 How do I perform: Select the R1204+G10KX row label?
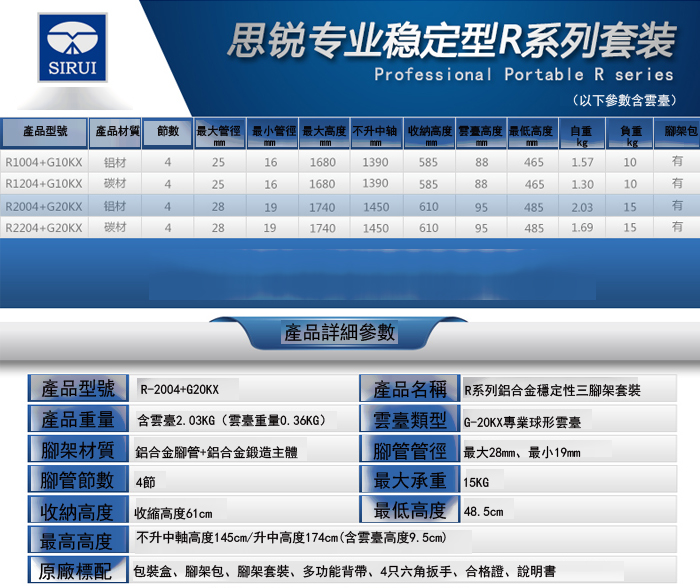click(44, 183)
